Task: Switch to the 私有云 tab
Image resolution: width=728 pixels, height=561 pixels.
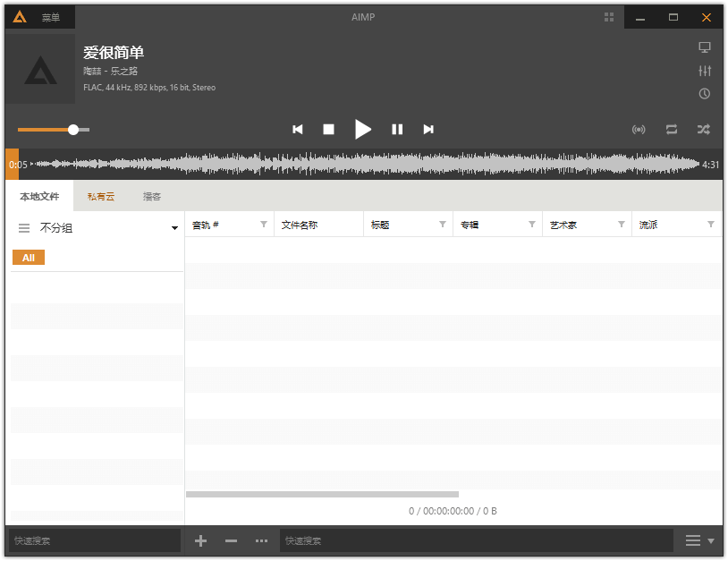Action: [x=100, y=195]
